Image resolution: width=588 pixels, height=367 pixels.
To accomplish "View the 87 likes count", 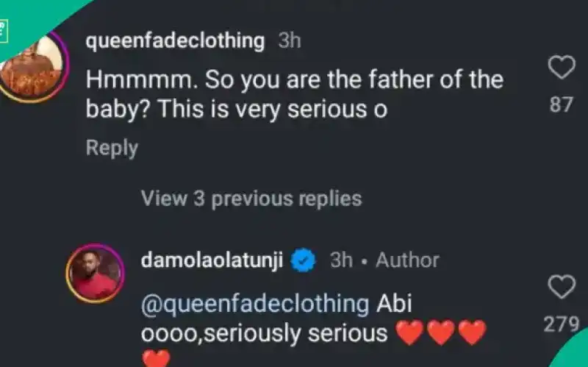I will 562,105.
